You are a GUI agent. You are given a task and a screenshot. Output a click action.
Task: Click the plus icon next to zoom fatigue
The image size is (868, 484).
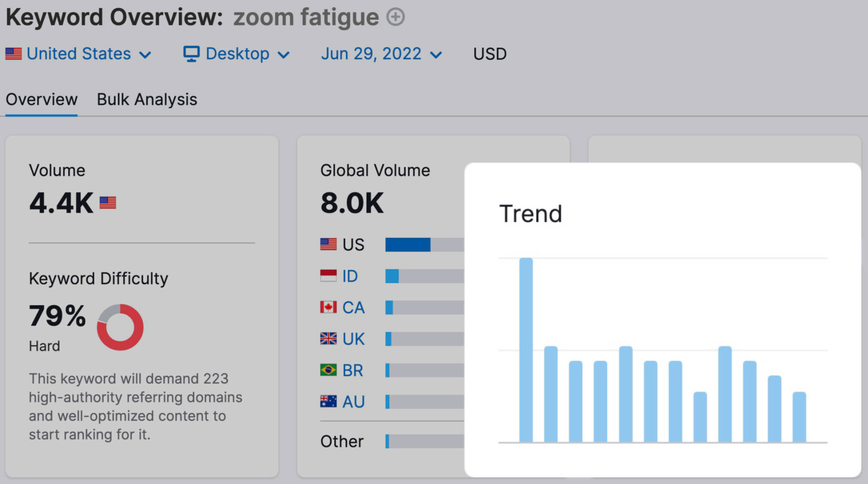tap(395, 17)
